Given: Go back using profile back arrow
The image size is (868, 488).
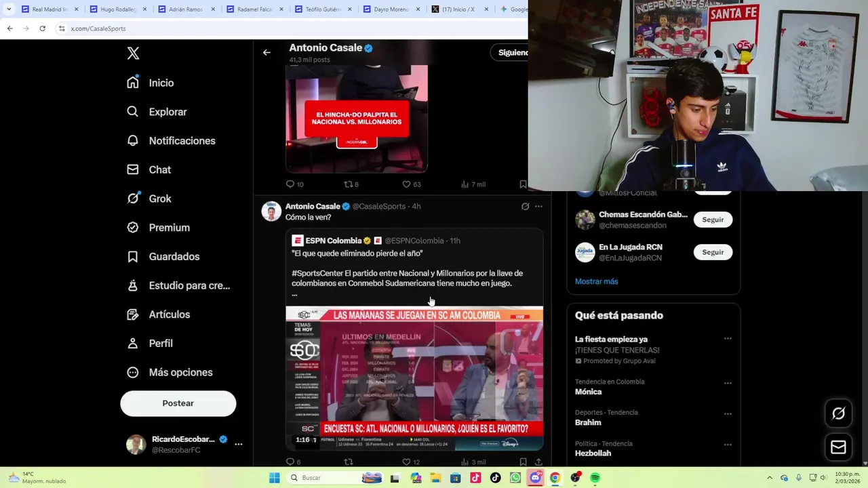Looking at the screenshot, I should tap(267, 52).
